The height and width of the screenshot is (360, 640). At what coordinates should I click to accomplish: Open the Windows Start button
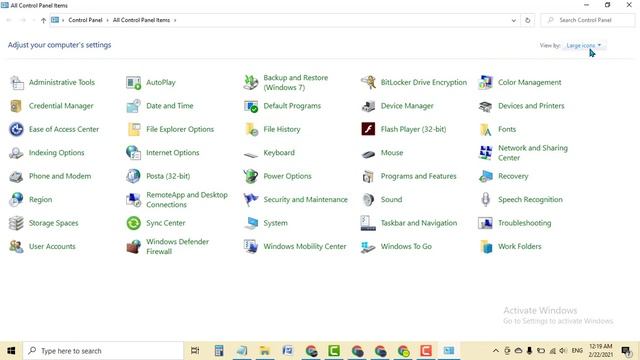point(11,351)
